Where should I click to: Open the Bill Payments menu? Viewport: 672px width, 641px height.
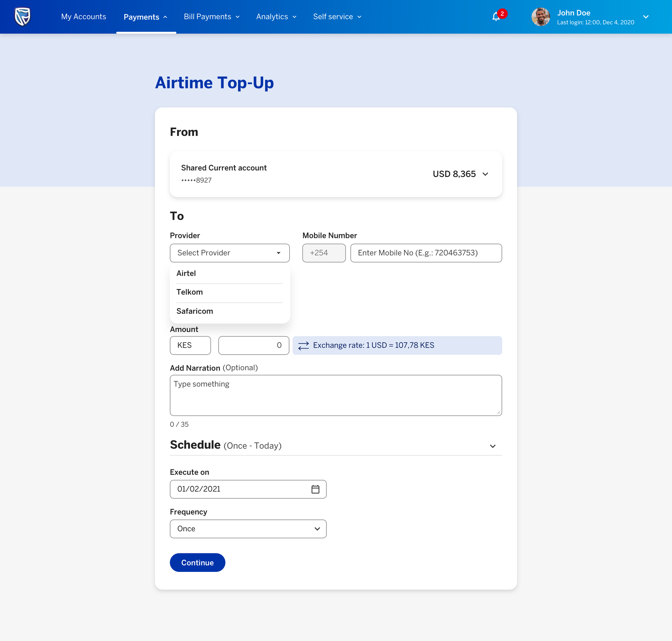pyautogui.click(x=212, y=17)
